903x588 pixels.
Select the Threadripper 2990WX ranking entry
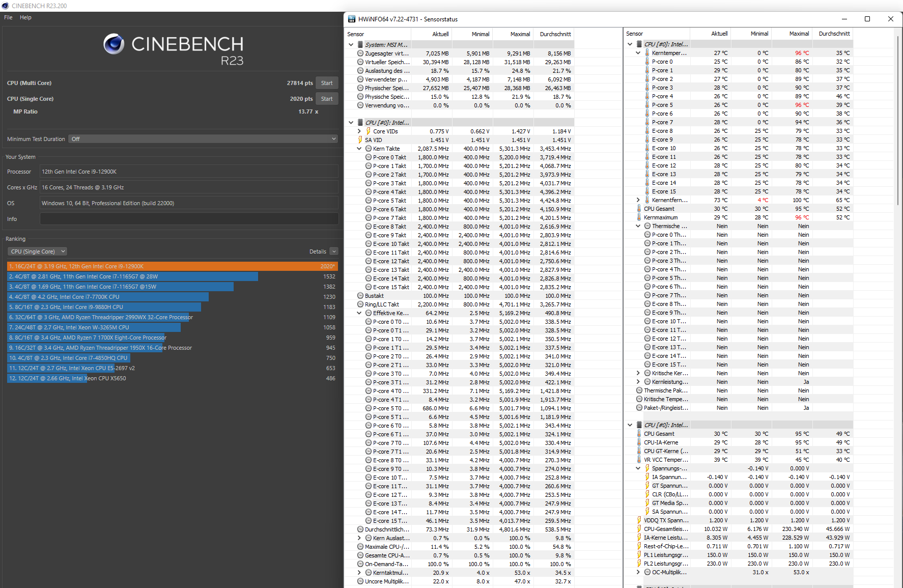(x=173, y=317)
